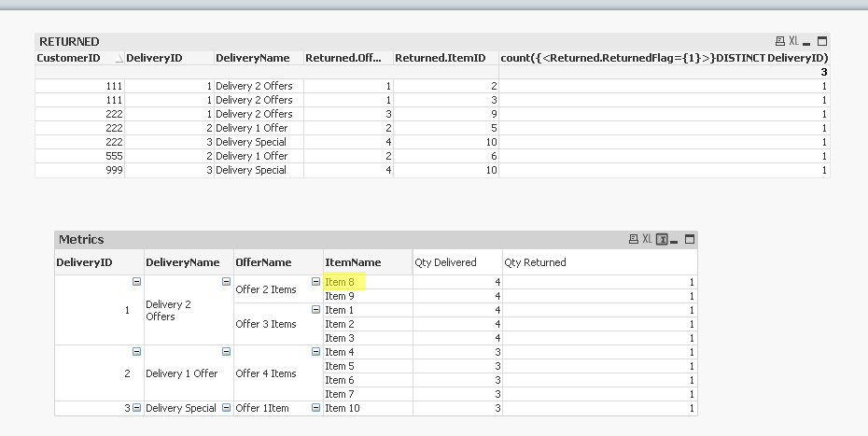Select the RETURNED caption title
The image size is (868, 436).
click(x=69, y=42)
